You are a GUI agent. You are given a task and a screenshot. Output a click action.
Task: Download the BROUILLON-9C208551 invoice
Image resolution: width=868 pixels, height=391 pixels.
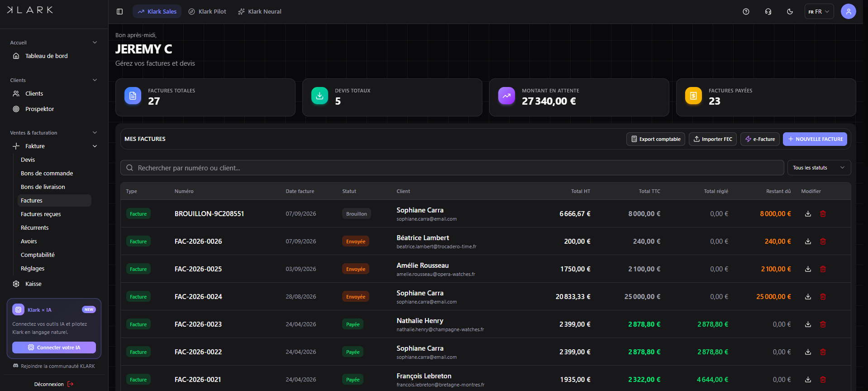(808, 214)
